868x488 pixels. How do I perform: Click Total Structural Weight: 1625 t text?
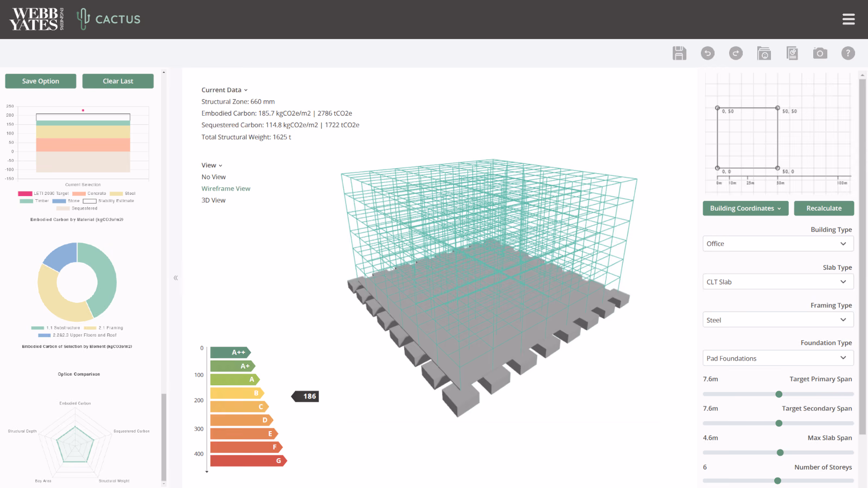pyautogui.click(x=246, y=137)
